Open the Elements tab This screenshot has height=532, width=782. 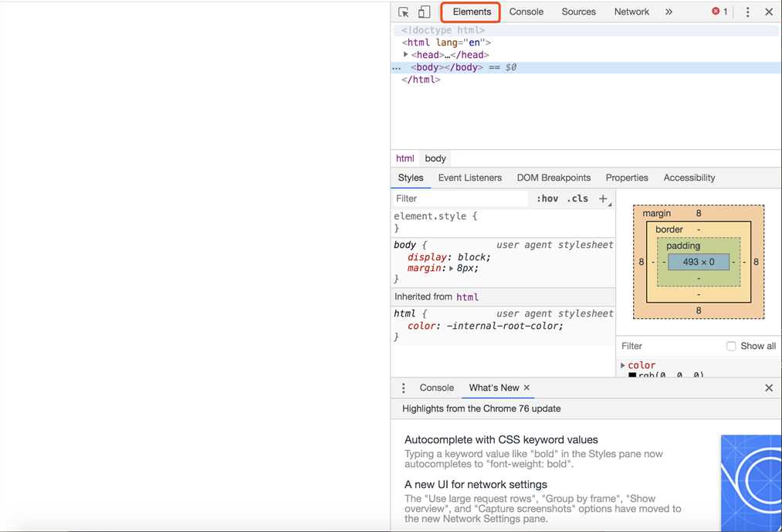coord(472,12)
